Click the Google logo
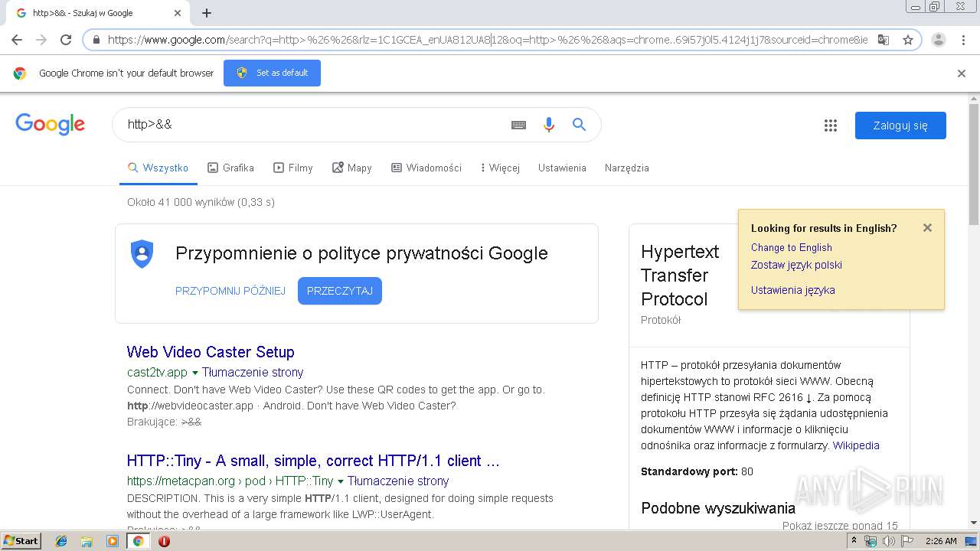 (x=50, y=124)
